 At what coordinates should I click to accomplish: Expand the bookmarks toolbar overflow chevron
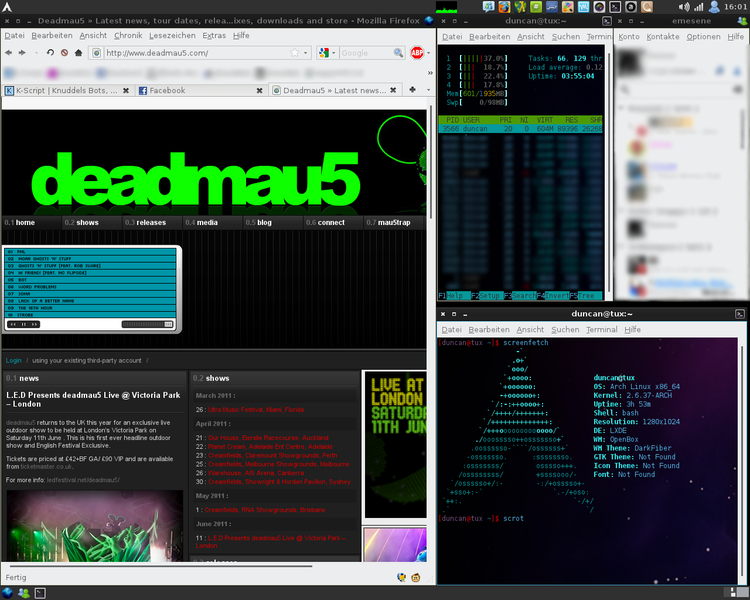click(430, 73)
